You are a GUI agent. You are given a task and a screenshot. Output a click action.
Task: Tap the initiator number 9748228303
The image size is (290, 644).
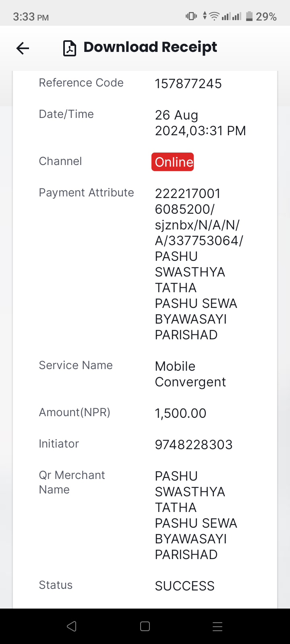pos(194,445)
